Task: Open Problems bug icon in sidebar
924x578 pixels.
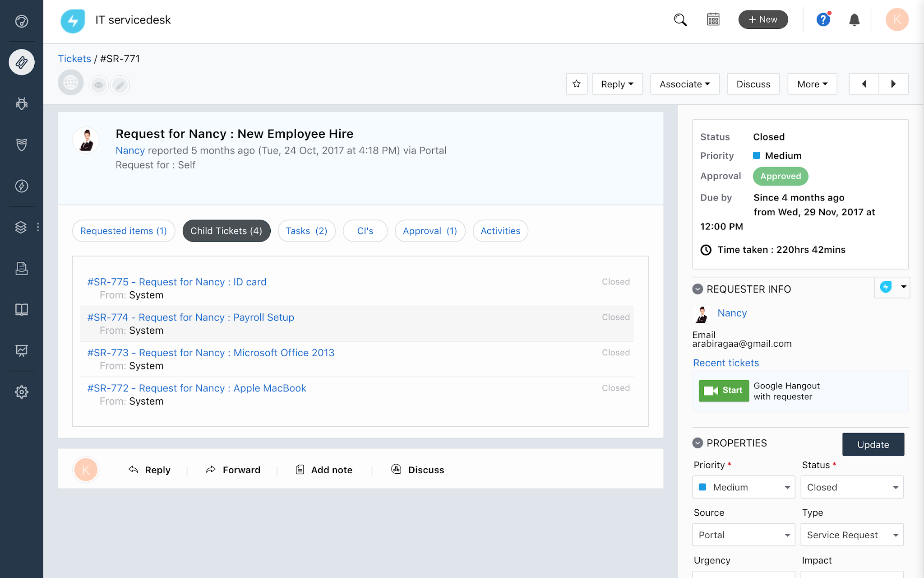Action: 21,103
